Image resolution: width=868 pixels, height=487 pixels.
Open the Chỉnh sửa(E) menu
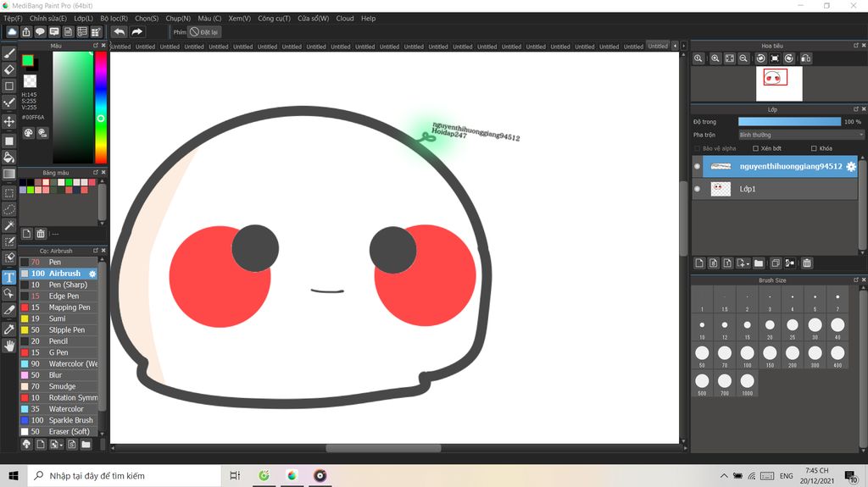coord(48,19)
